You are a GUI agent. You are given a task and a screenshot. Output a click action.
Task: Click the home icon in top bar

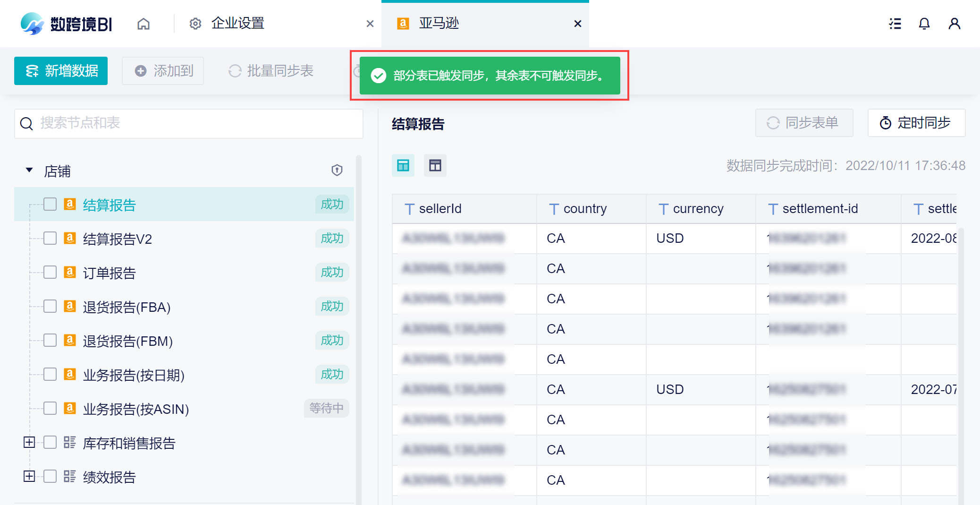click(144, 24)
